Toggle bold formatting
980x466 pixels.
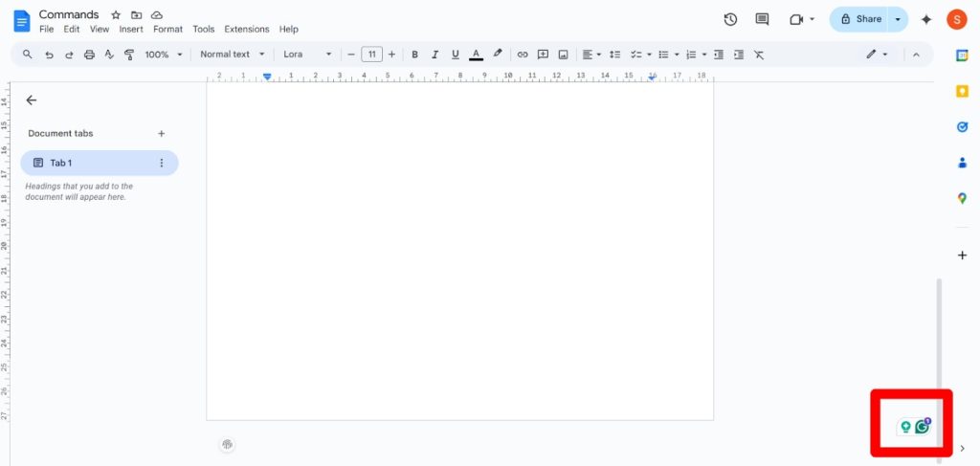tap(414, 55)
